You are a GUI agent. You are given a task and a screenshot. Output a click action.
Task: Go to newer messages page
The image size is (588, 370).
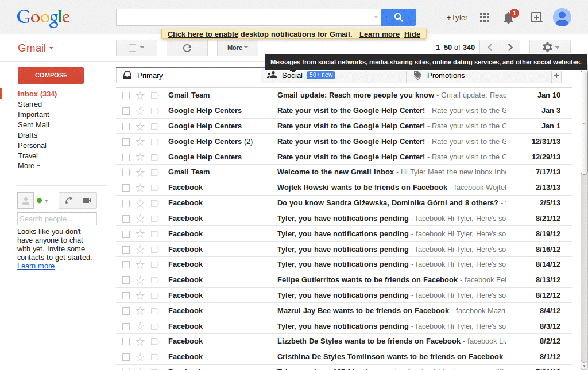(490, 48)
